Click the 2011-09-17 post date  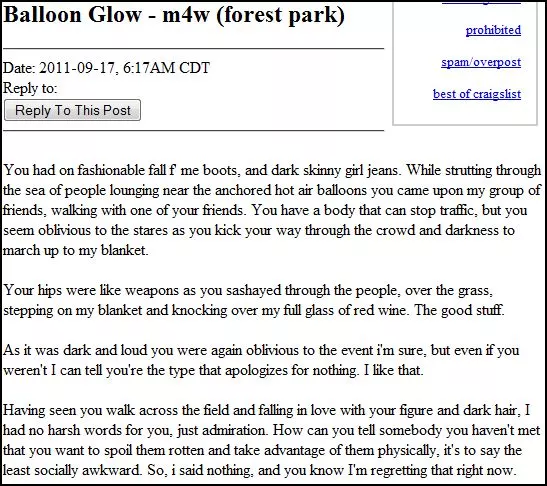click(x=77, y=68)
